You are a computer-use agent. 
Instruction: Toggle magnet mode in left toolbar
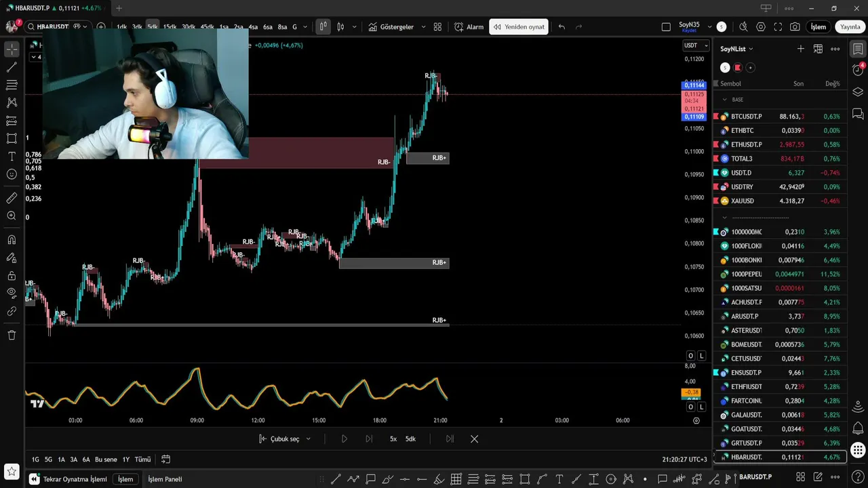pyautogui.click(x=12, y=239)
